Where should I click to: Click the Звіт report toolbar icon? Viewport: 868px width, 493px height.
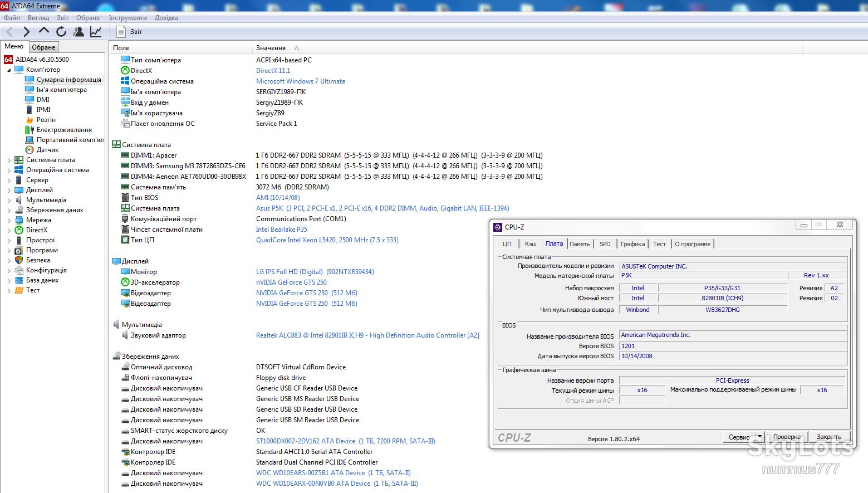point(121,32)
